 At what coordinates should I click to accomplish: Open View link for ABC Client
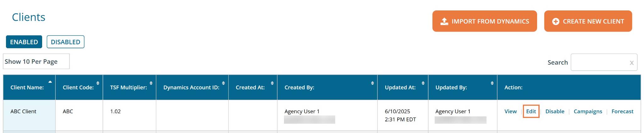tap(510, 111)
